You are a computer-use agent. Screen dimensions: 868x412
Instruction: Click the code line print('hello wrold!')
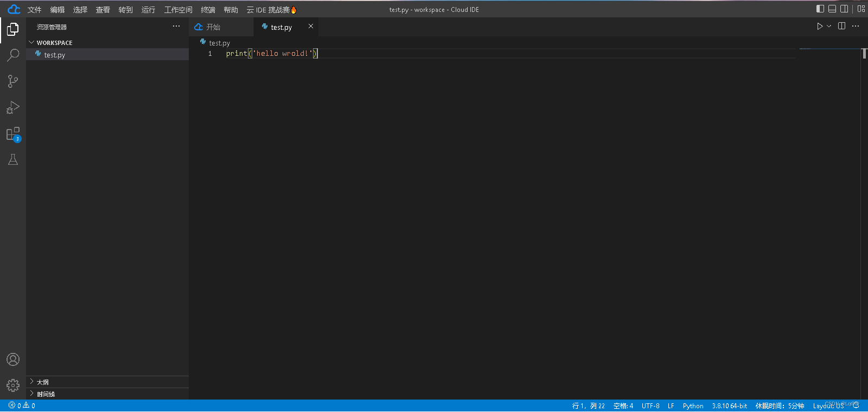pos(272,53)
